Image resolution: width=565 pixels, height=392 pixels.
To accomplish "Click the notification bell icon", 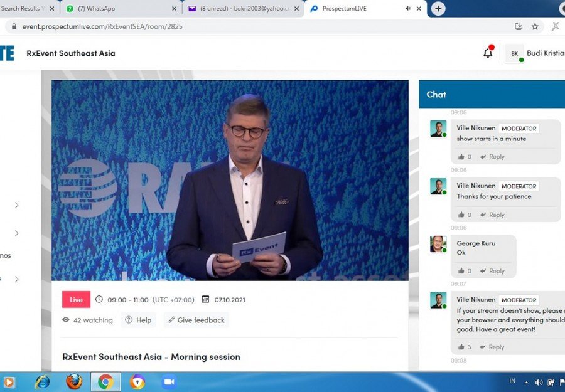I will click(x=488, y=53).
